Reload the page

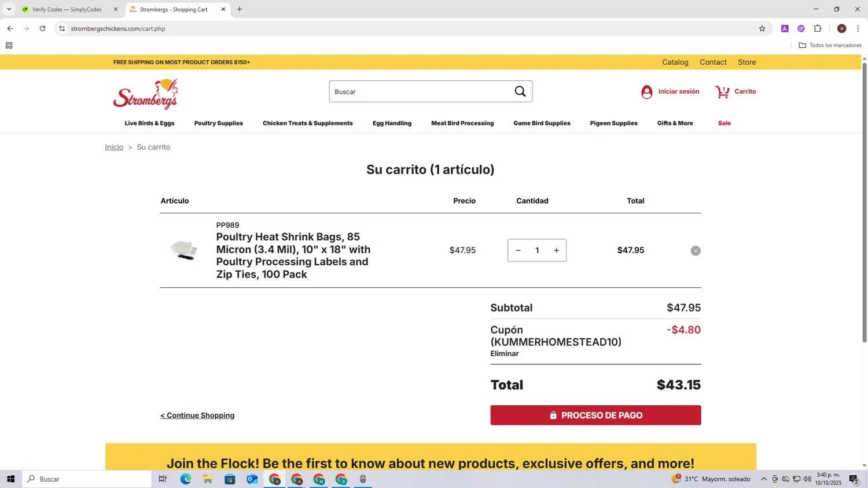42,28
